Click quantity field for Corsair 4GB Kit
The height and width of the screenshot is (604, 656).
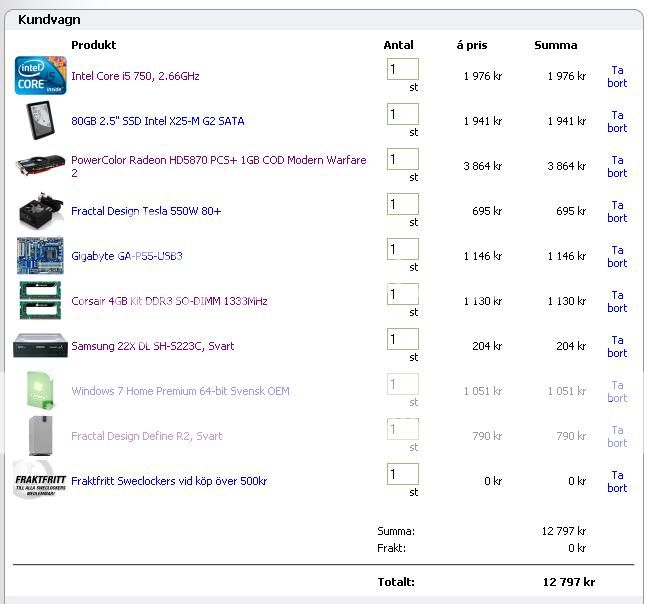(x=402, y=295)
